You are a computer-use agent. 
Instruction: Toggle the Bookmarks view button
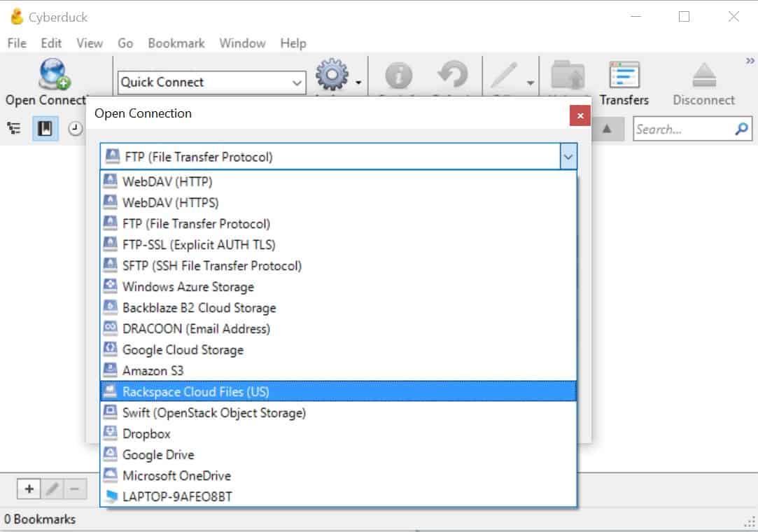[x=45, y=128]
